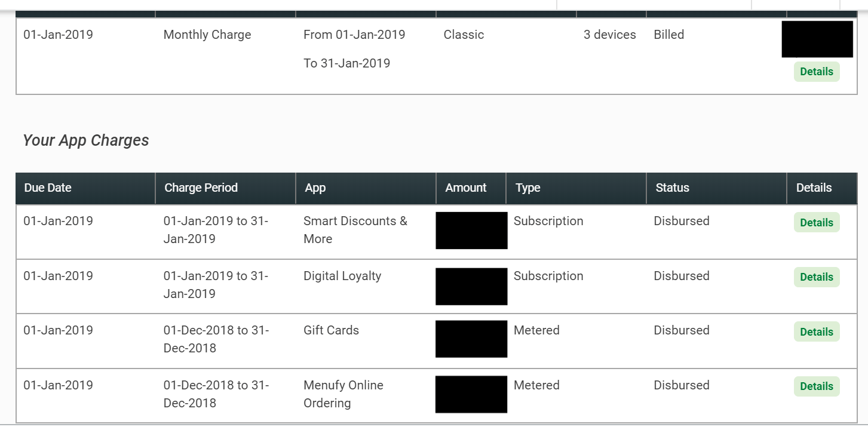Select the Smart Discounts & More app name
The width and height of the screenshot is (868, 433).
pos(355,230)
